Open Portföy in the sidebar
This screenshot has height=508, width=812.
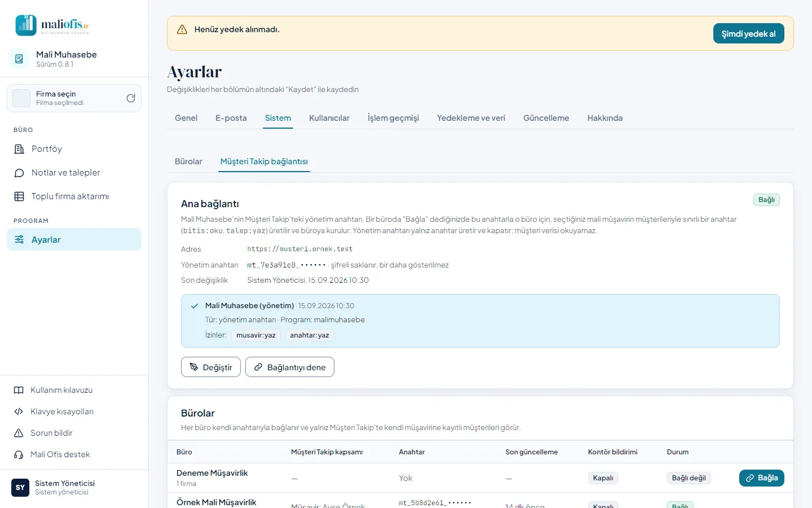point(74,149)
